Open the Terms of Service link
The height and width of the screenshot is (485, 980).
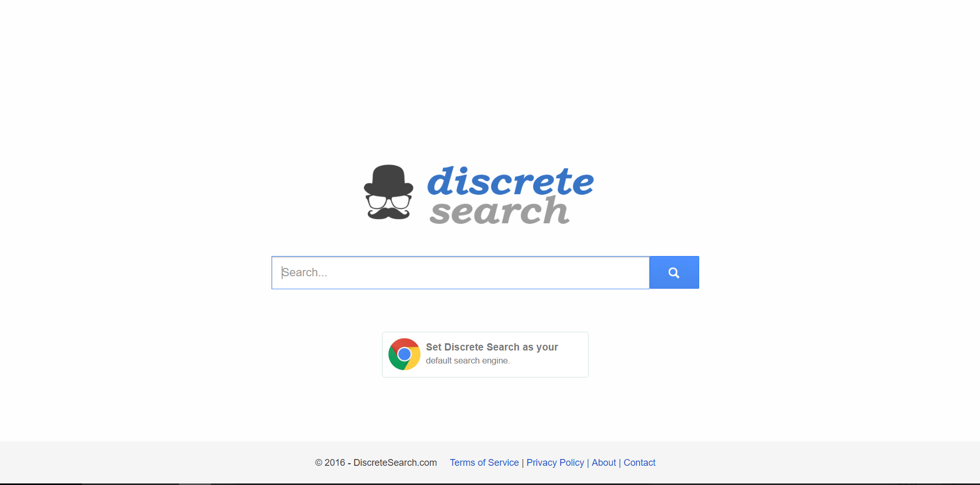pos(484,463)
